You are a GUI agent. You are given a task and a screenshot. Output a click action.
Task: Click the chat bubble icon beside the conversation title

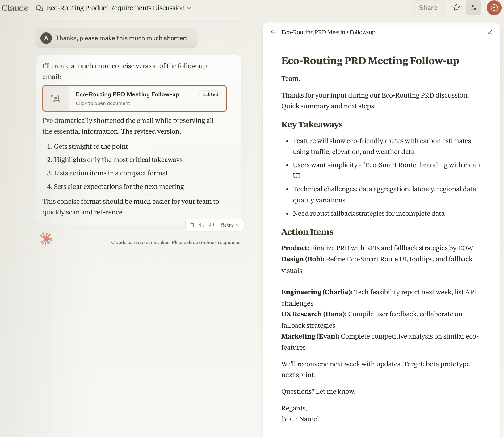point(40,8)
